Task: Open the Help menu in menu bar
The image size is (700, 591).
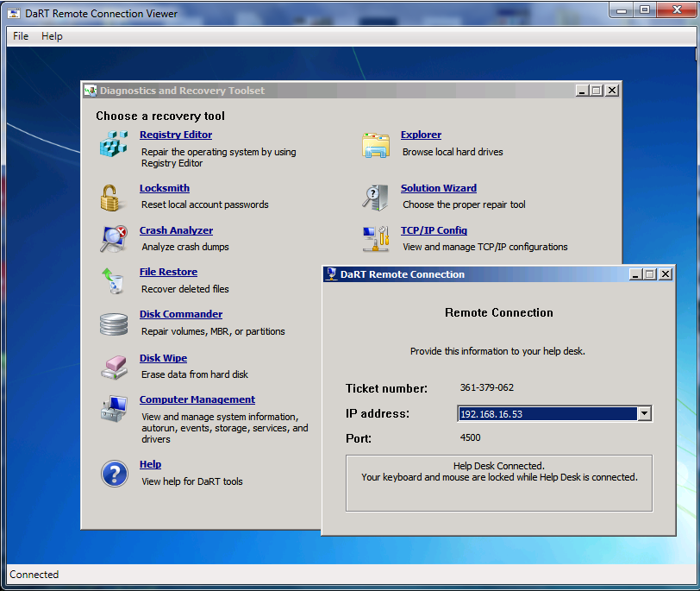Action: click(x=52, y=36)
